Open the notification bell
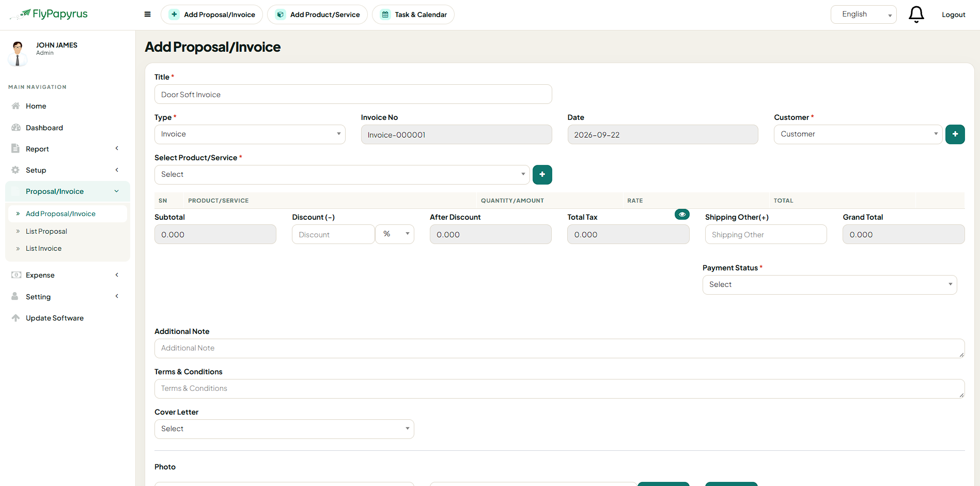 pyautogui.click(x=916, y=14)
